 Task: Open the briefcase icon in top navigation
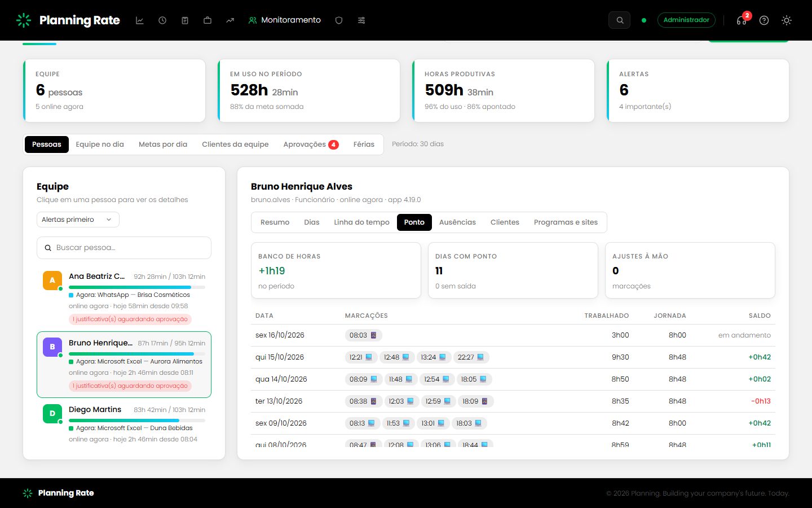click(208, 20)
